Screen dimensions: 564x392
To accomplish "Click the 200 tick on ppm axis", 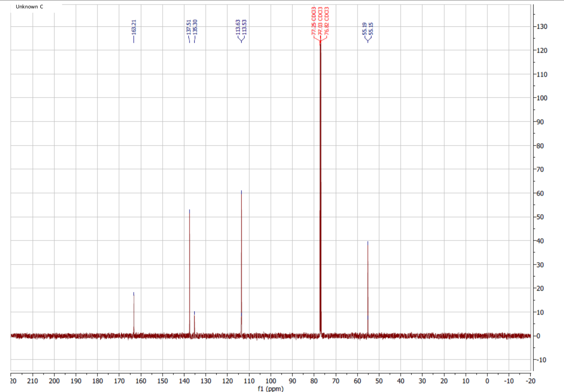I will [x=54, y=381].
